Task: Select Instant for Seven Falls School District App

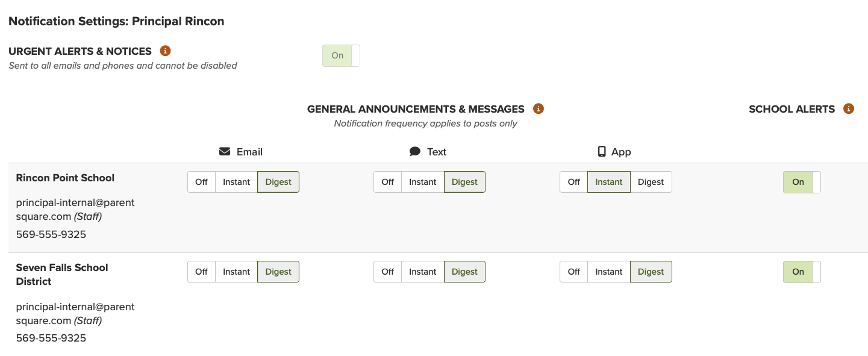Action: pyautogui.click(x=609, y=272)
